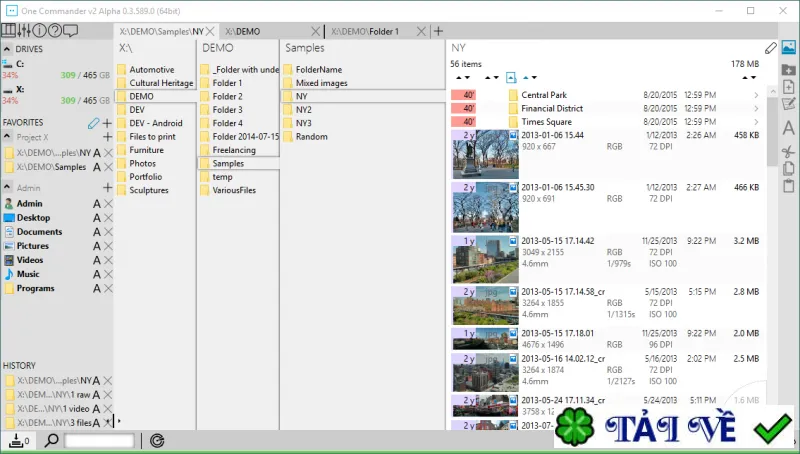Click the rename A icon in right sidebar
Screen dimensions: 800x454
pos(788,128)
